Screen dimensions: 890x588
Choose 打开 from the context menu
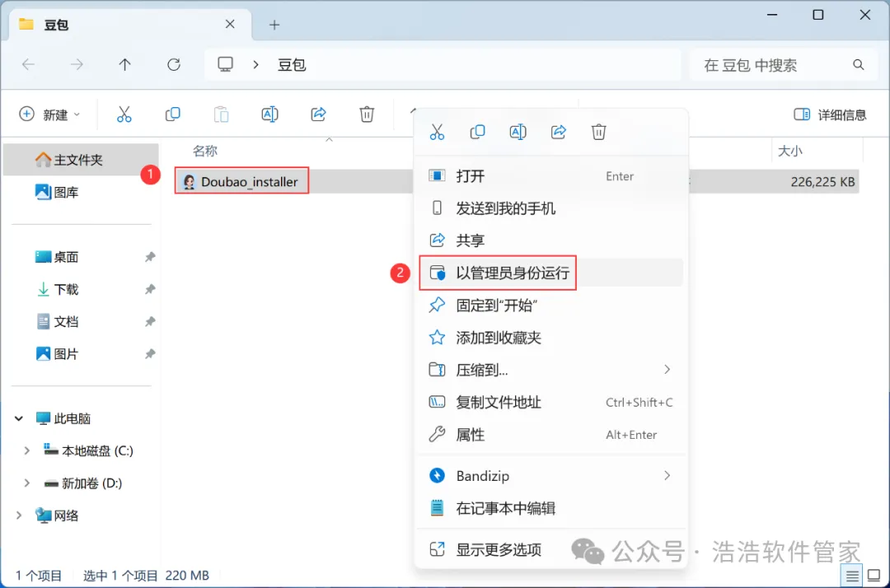click(x=550, y=175)
